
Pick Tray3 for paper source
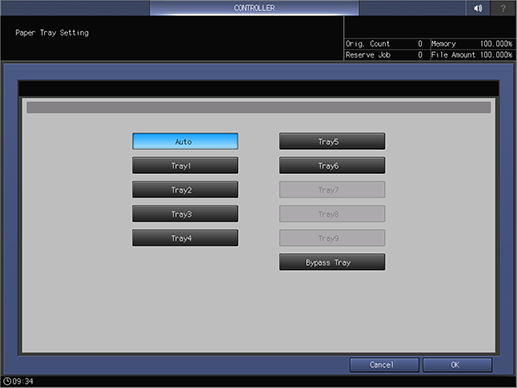click(185, 214)
